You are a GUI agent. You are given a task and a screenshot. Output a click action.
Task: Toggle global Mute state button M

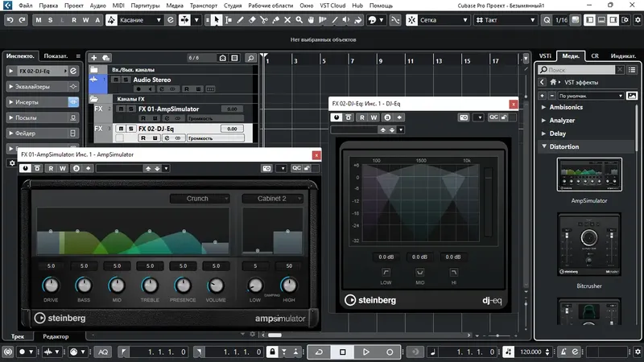click(38, 19)
